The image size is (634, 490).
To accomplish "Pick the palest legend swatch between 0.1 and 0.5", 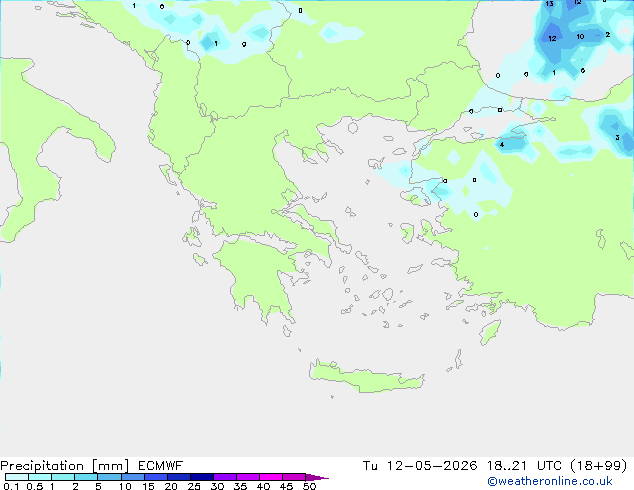I will 17,477.
